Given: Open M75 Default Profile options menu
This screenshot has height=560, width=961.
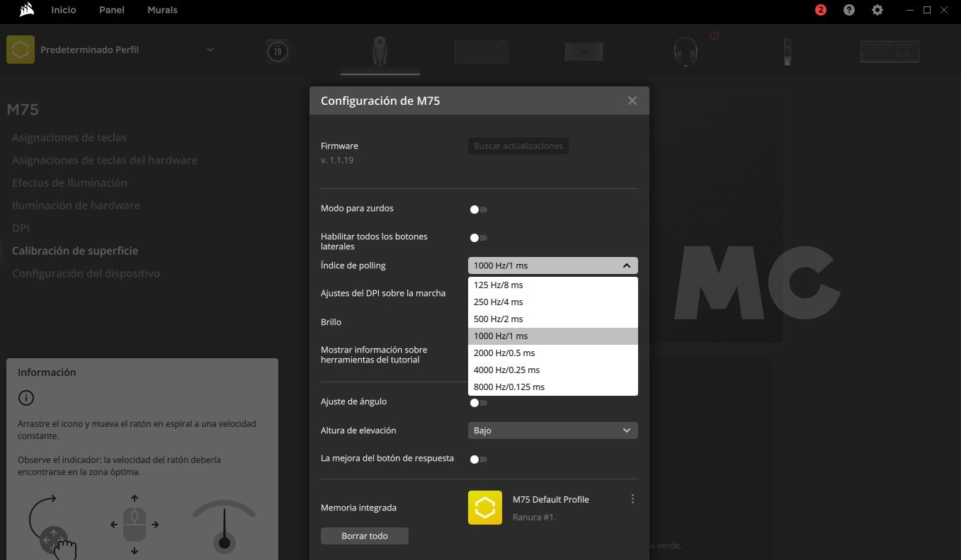Looking at the screenshot, I should pyautogui.click(x=632, y=499).
